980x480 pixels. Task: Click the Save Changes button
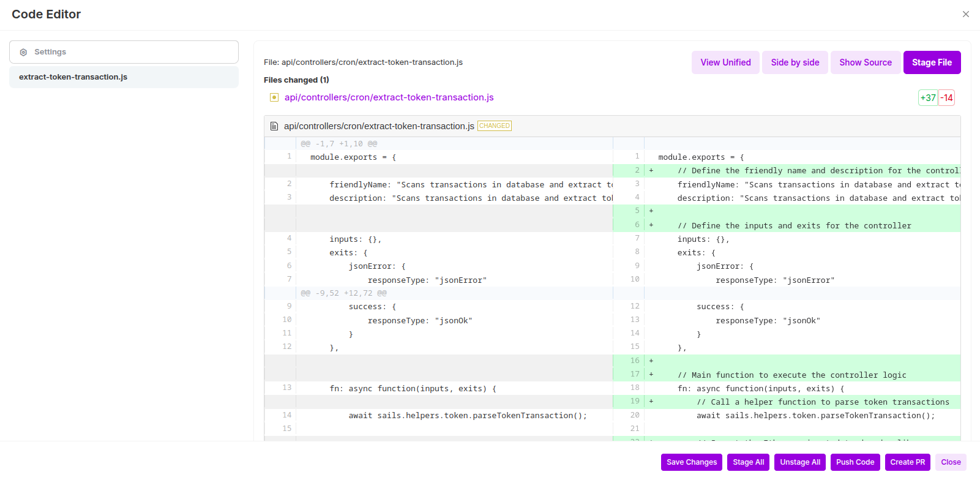(691, 462)
